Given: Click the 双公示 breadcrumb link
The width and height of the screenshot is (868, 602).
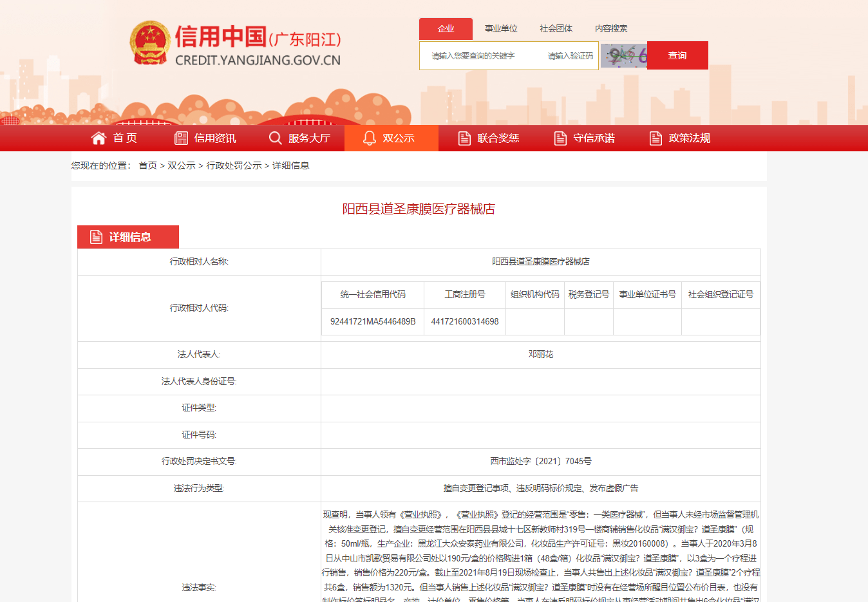Looking at the screenshot, I should click(x=182, y=165).
